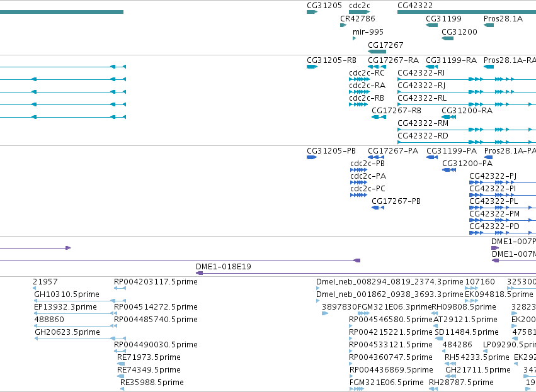Click the mir-995 gene label
Viewport: 536px width, 392px height.
coord(368,31)
